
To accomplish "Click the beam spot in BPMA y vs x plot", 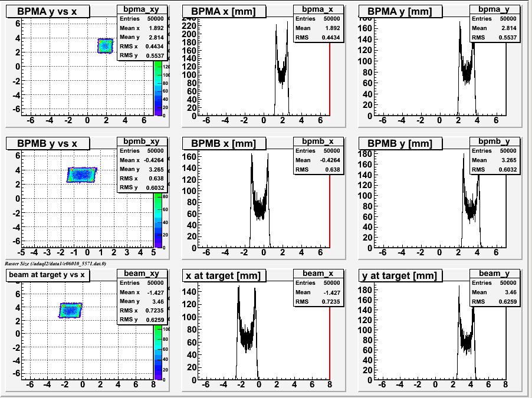I will [x=105, y=46].
